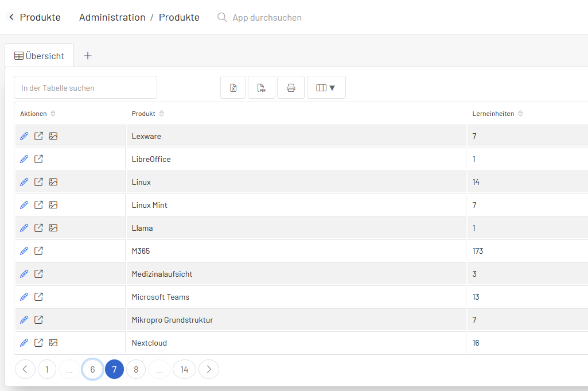Edit the LibreOffice row
Viewport: 588px width, 391px height.
(24, 159)
